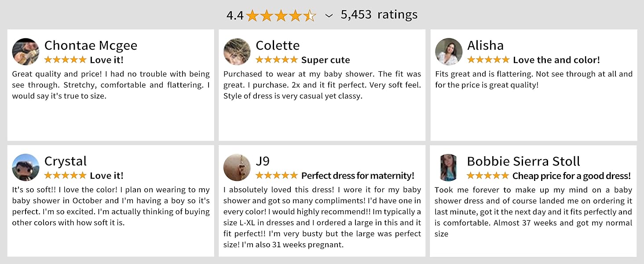Click review title "Super cute"
This screenshot has width=644, height=264.
coord(326,60)
